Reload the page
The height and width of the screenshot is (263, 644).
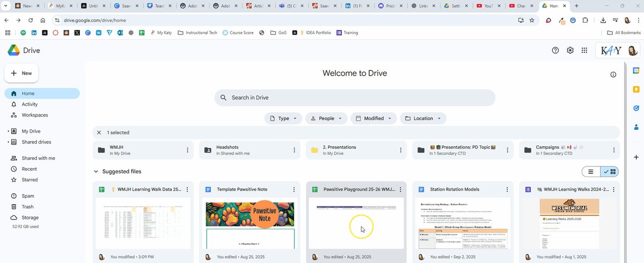point(31,20)
